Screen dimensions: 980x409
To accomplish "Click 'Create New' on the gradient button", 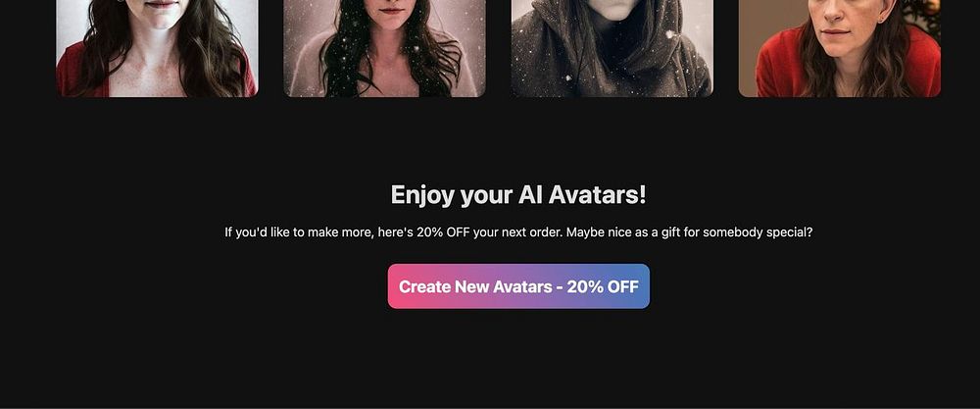I will click(444, 286).
